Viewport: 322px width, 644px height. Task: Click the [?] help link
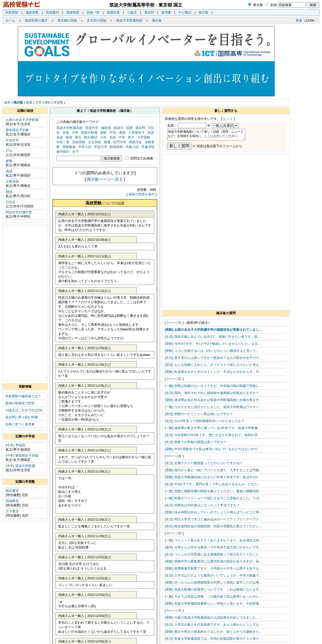coord(134,173)
